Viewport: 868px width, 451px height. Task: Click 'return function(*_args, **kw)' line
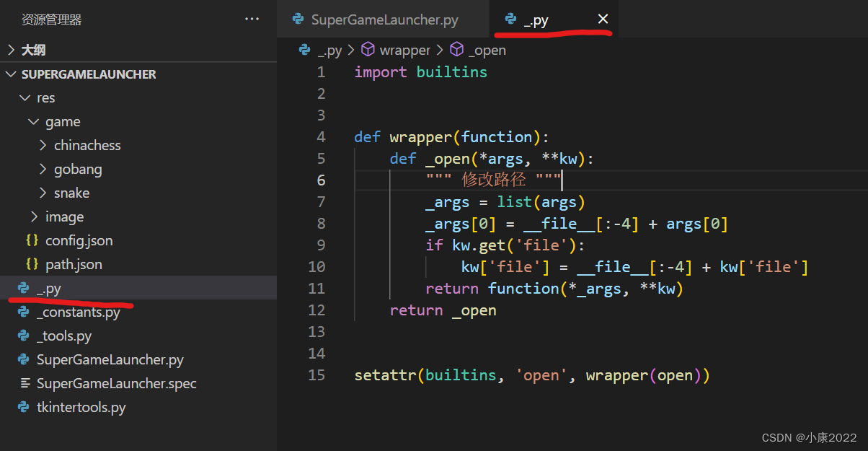coord(554,289)
